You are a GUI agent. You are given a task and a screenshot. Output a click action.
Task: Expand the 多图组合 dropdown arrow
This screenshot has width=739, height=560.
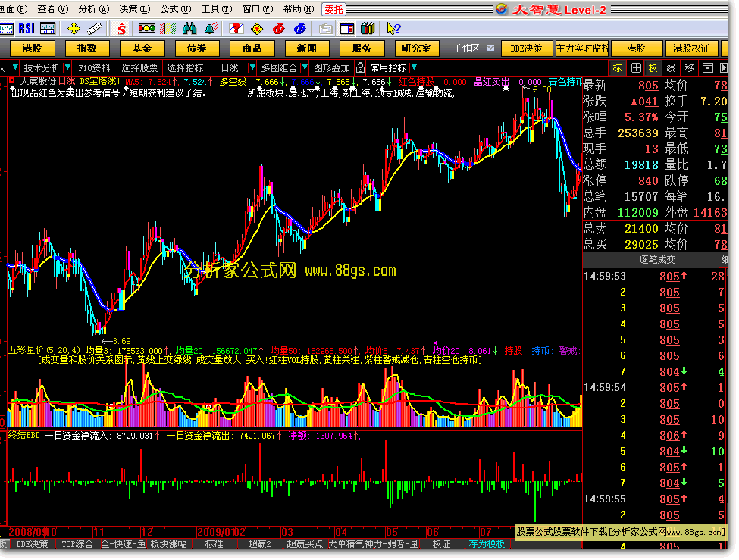click(305, 68)
